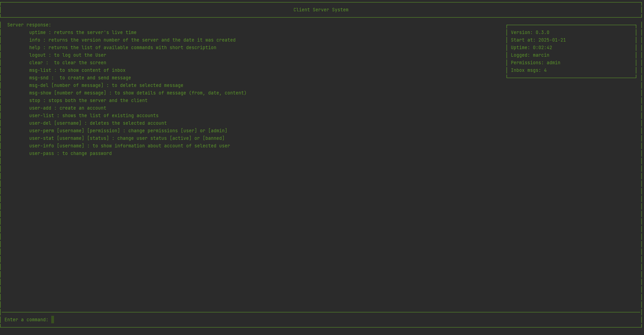Image resolution: width=644 pixels, height=335 pixels.
Task: Click the clear command line
Action: tap(67, 63)
